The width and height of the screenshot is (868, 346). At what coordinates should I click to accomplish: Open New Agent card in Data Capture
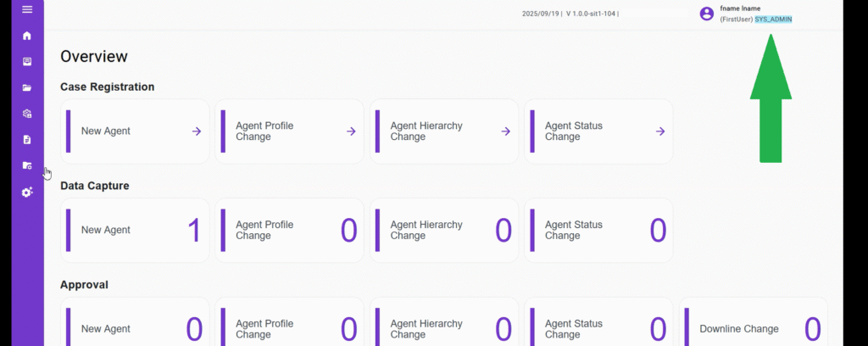(136, 230)
